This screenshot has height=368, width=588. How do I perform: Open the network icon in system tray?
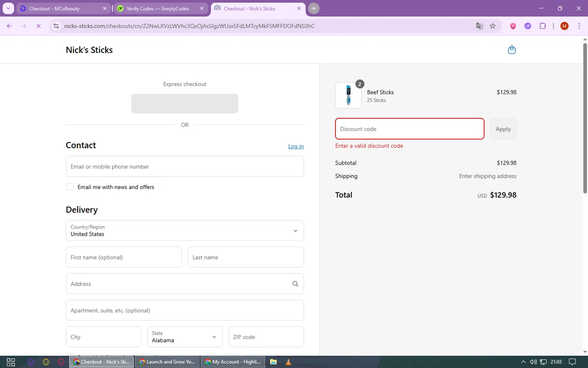(543, 362)
